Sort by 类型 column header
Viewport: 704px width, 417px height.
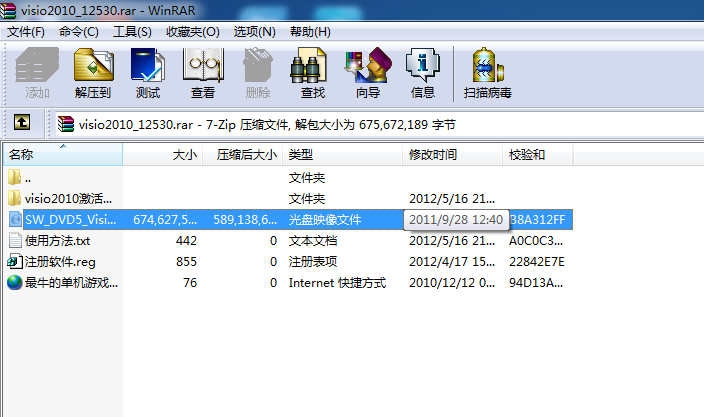[x=343, y=155]
